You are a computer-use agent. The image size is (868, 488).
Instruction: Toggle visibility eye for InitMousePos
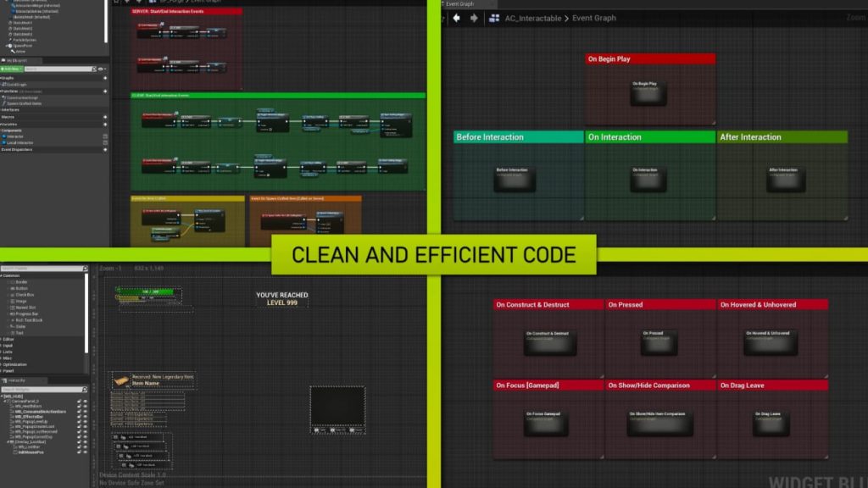coord(85,452)
